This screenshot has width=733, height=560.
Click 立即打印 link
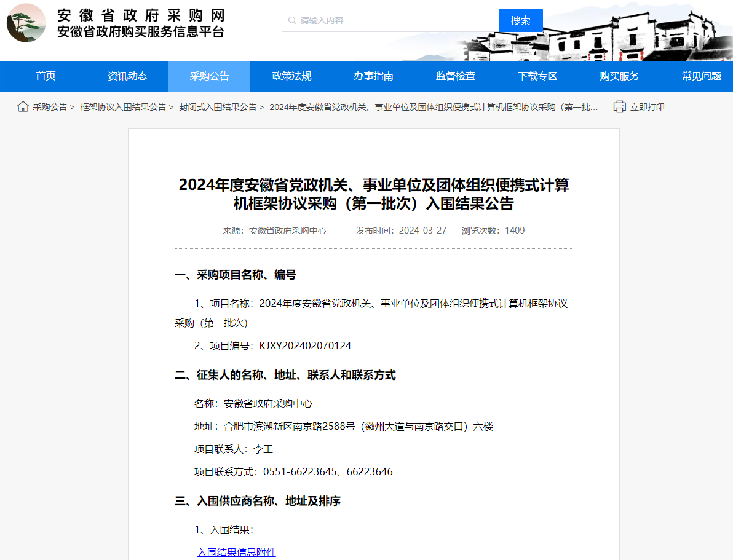point(648,107)
